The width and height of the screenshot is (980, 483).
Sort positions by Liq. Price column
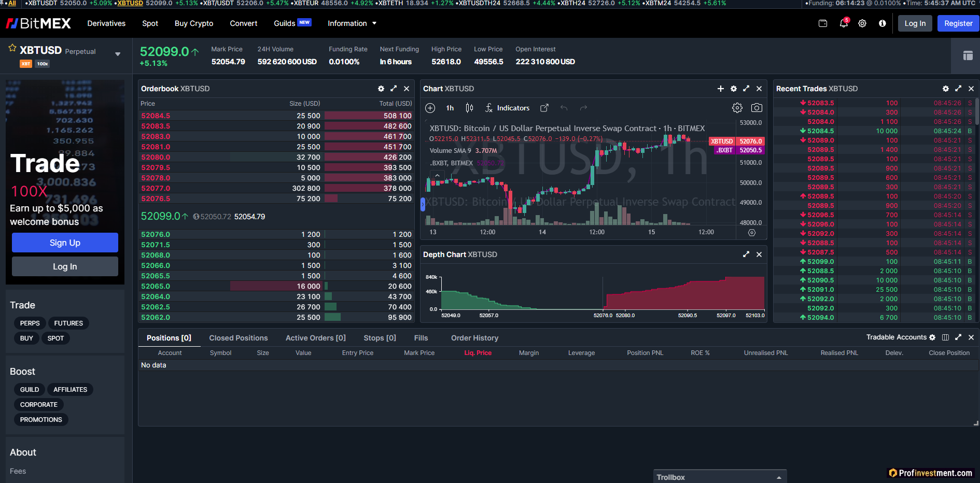coord(478,353)
